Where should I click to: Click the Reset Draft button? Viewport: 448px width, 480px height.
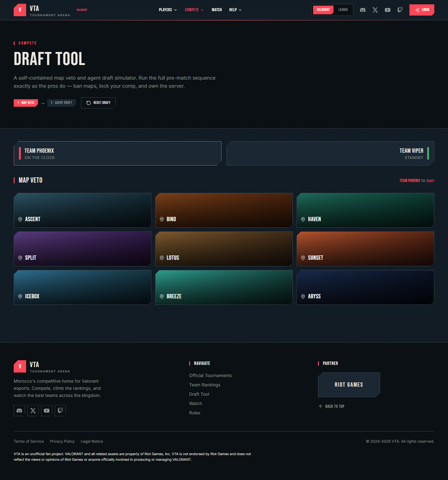click(x=98, y=103)
